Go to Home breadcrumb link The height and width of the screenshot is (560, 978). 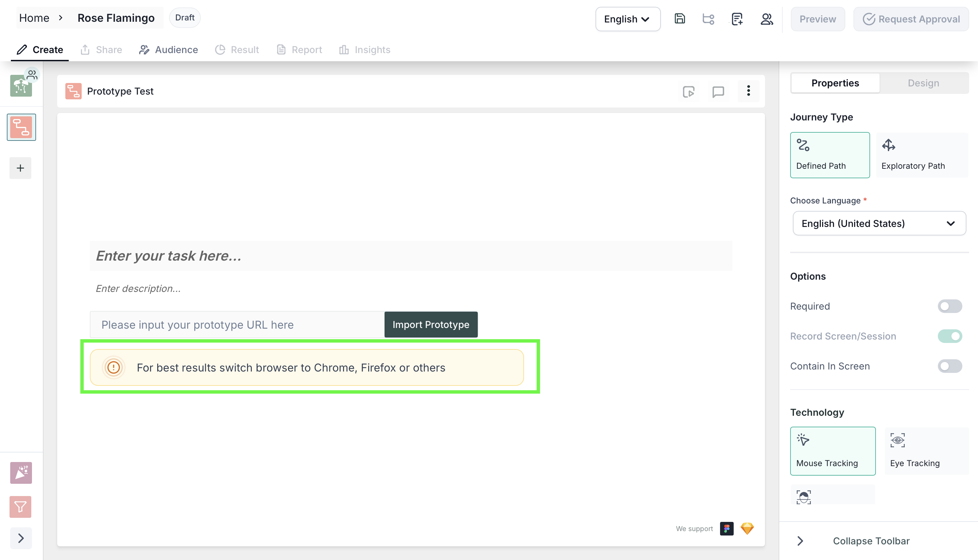coord(34,18)
